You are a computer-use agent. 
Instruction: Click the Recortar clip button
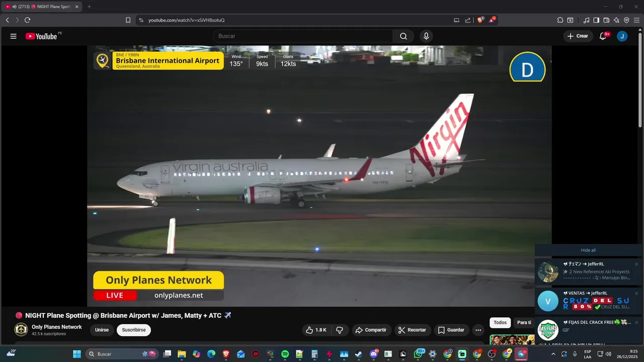coord(412,330)
